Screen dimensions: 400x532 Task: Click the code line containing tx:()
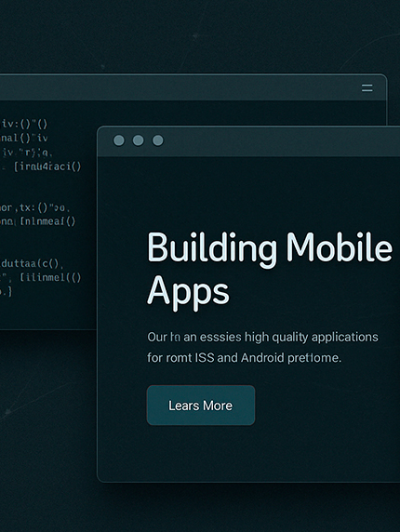click(34, 207)
